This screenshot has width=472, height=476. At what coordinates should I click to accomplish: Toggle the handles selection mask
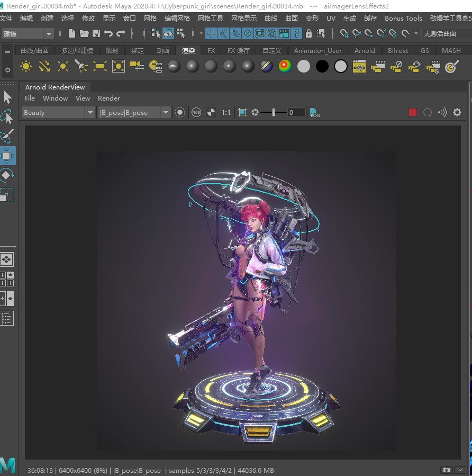pyautogui.click(x=211, y=33)
